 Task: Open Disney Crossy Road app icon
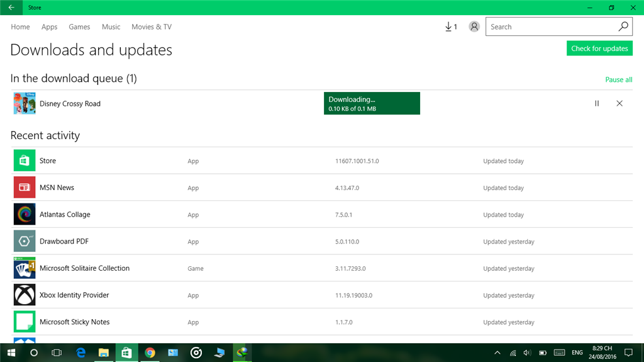[x=25, y=103]
